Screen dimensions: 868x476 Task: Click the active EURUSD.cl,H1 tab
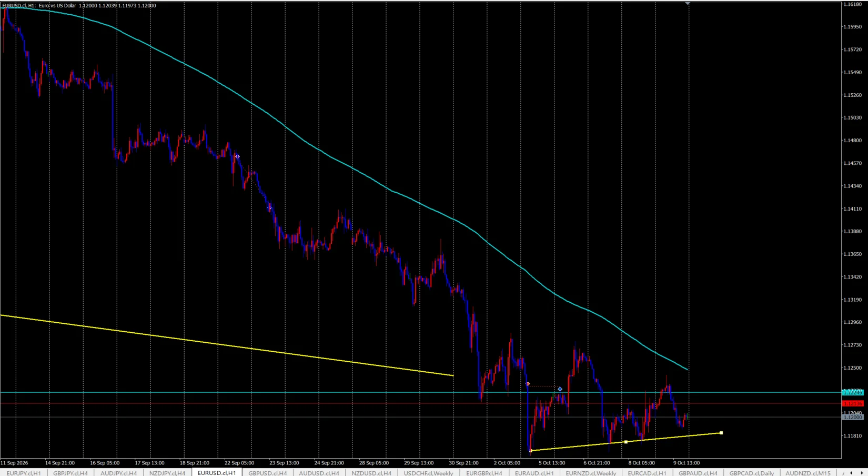[x=217, y=473]
